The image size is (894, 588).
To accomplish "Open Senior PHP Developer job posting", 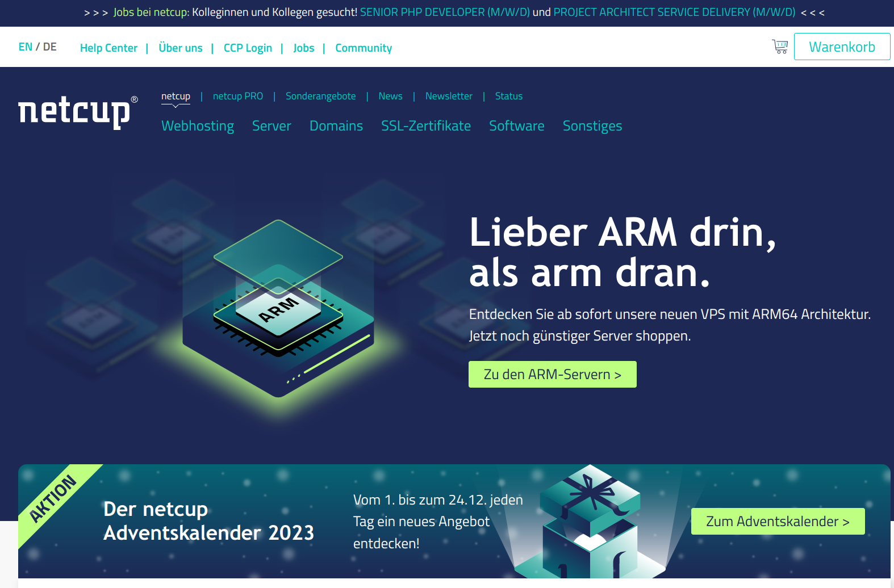I will click(x=445, y=12).
